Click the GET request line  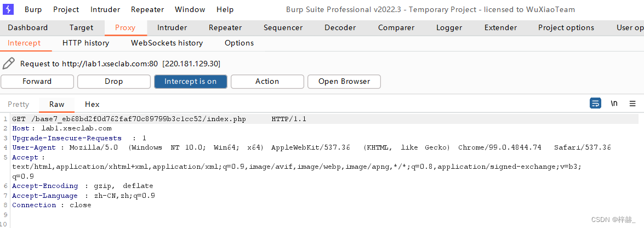click(x=159, y=119)
